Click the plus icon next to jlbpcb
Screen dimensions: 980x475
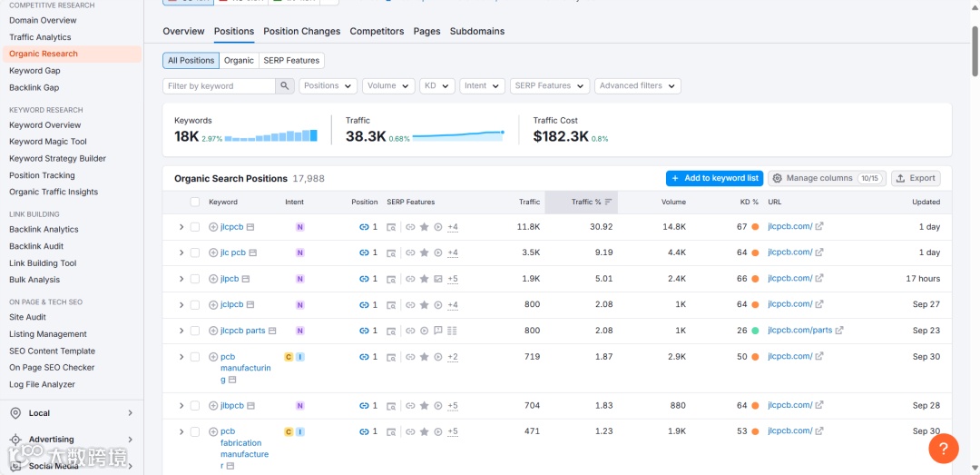point(213,406)
